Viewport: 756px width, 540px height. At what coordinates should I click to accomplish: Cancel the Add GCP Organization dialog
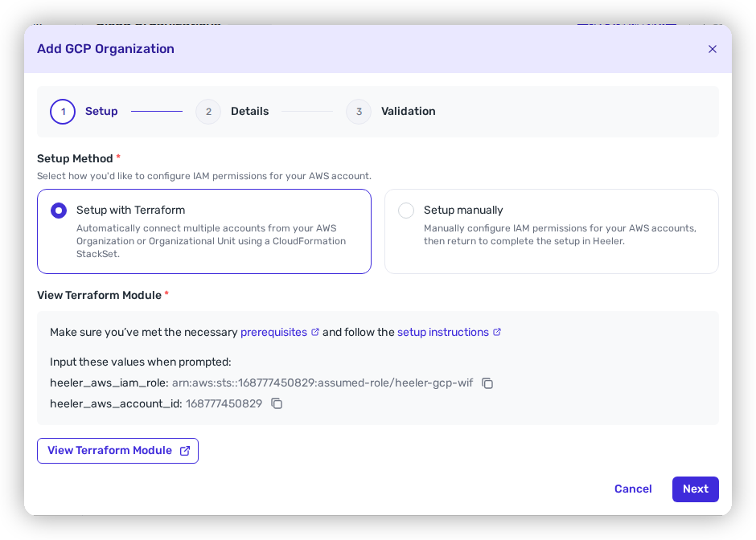point(633,489)
